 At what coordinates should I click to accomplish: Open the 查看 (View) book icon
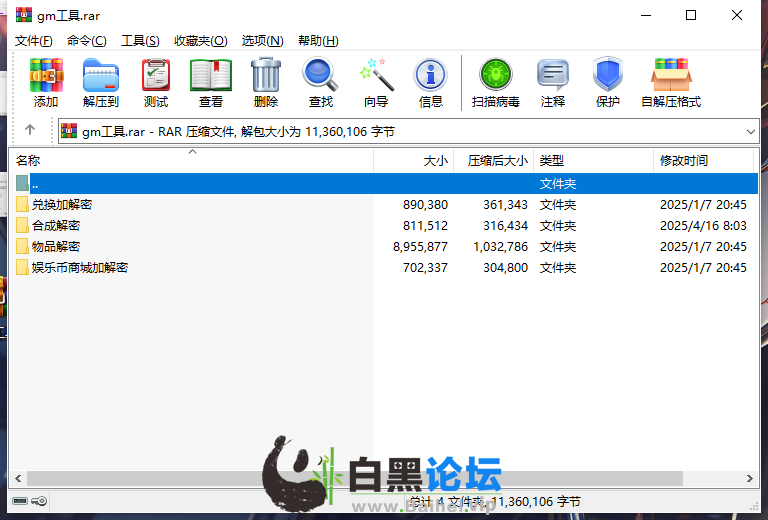tap(211, 82)
